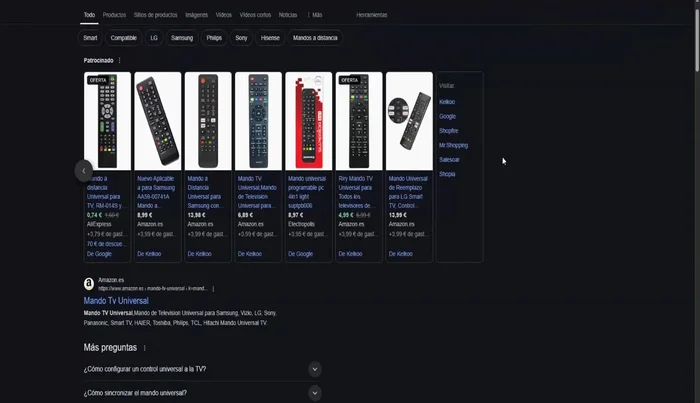Image resolution: width=700 pixels, height=403 pixels.
Task: Click the Herramientas button
Action: point(371,15)
